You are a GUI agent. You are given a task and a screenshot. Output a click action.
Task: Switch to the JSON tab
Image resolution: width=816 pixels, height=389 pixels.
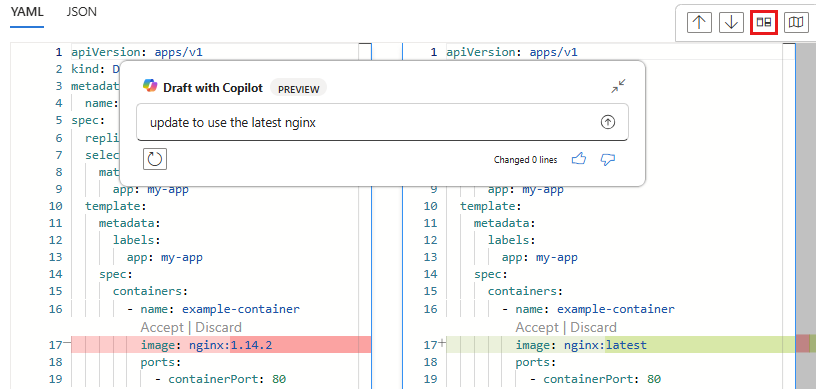(82, 12)
